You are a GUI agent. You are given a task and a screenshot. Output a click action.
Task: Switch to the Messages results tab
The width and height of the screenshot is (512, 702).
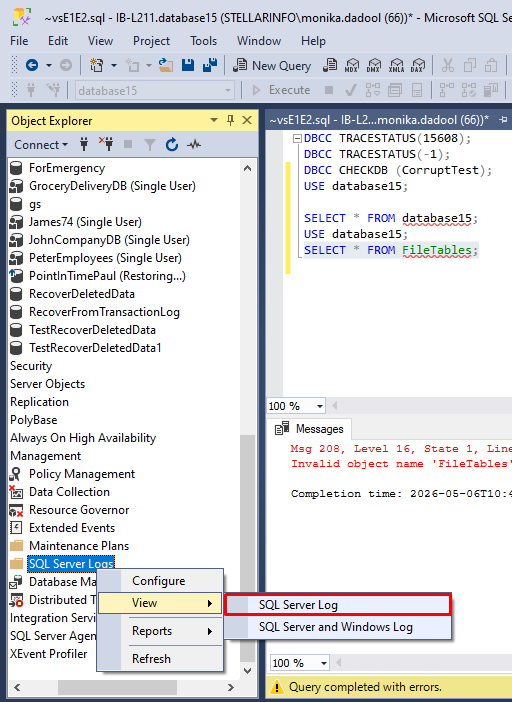(x=309, y=429)
